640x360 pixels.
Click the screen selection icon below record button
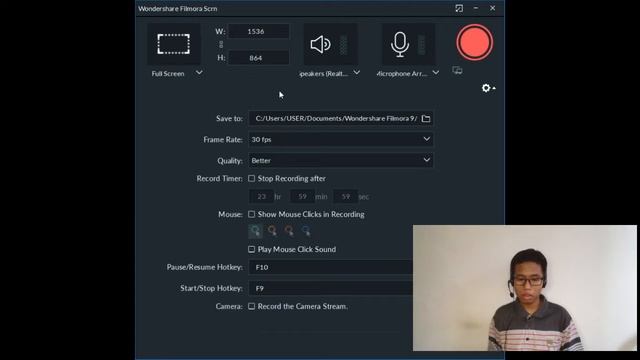pos(457,71)
